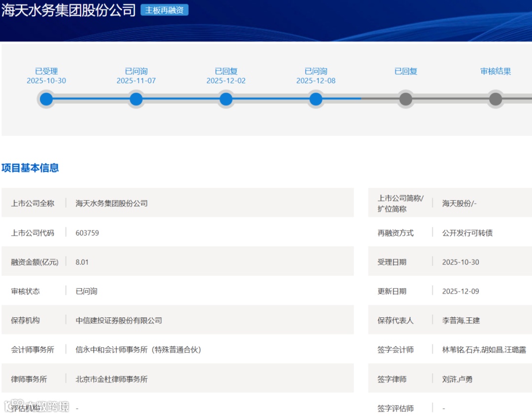This screenshot has height=416, width=532.
Task: Click the 融资金额(亿元) label
Action: pos(34,262)
